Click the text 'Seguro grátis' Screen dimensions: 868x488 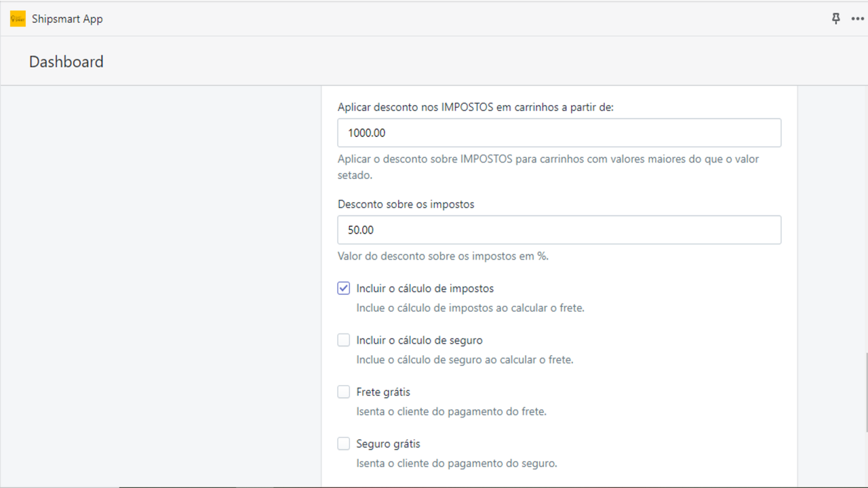pyautogui.click(x=388, y=443)
